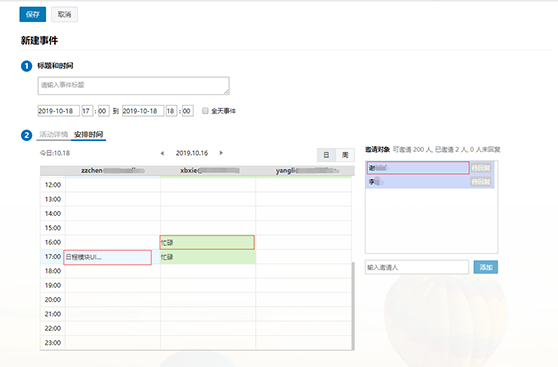This screenshot has width=558, height=367.
Task: Click the blue 保存 button
Action: pyautogui.click(x=33, y=15)
